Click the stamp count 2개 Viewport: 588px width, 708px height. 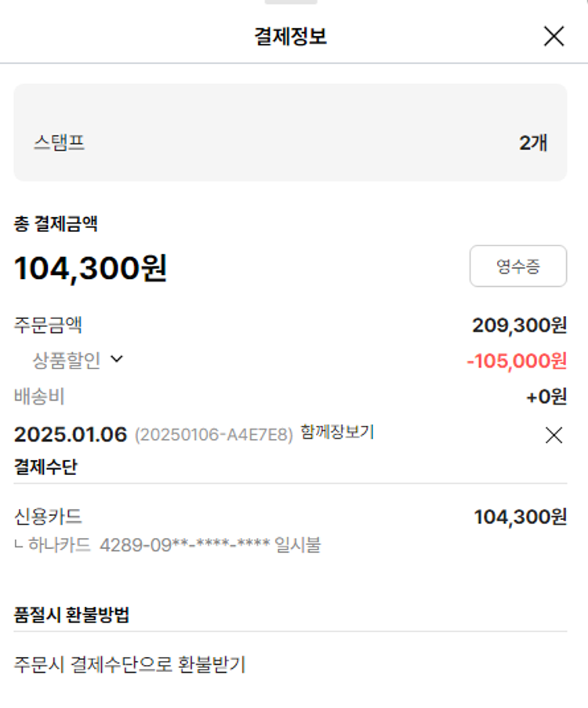[533, 143]
